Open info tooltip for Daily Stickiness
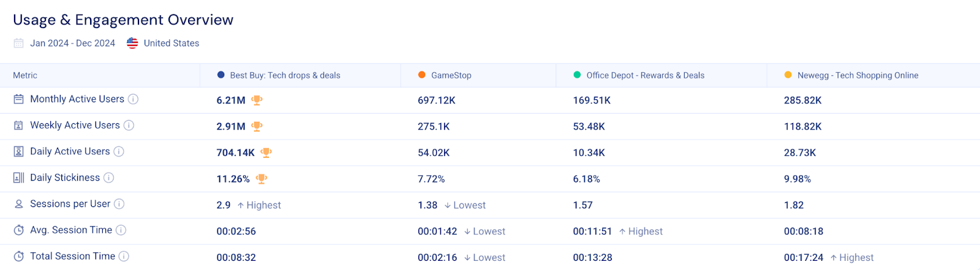The height and width of the screenshot is (270, 980). click(108, 178)
